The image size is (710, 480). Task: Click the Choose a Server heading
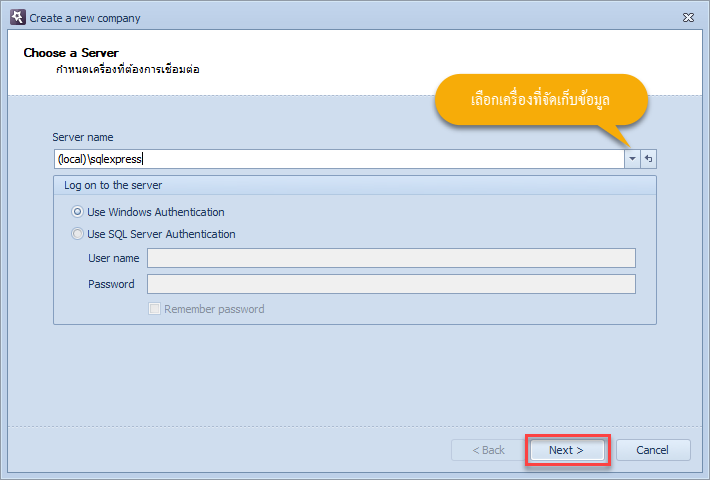[71, 53]
